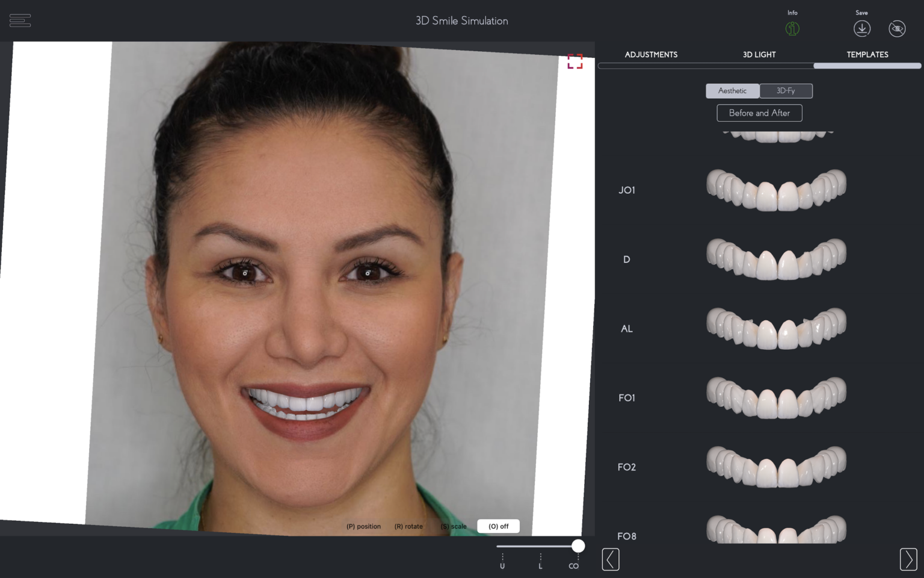This screenshot has width=924, height=578.
Task: Click the left chevron arrow below templates
Action: coord(611,559)
